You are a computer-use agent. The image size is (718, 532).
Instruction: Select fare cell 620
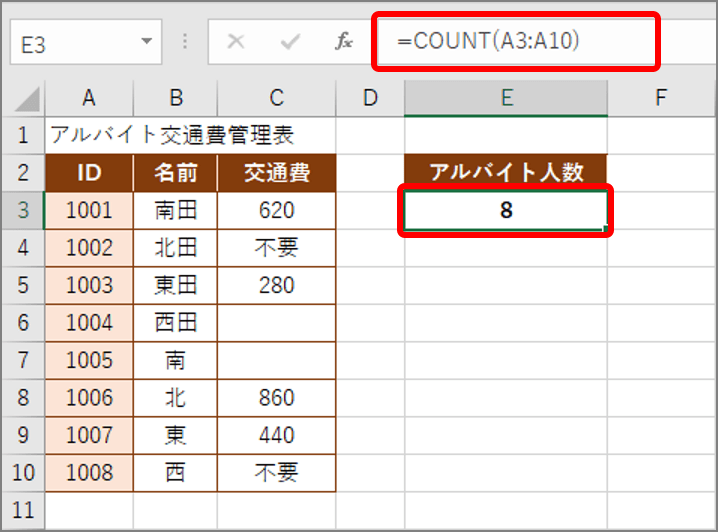click(x=277, y=211)
